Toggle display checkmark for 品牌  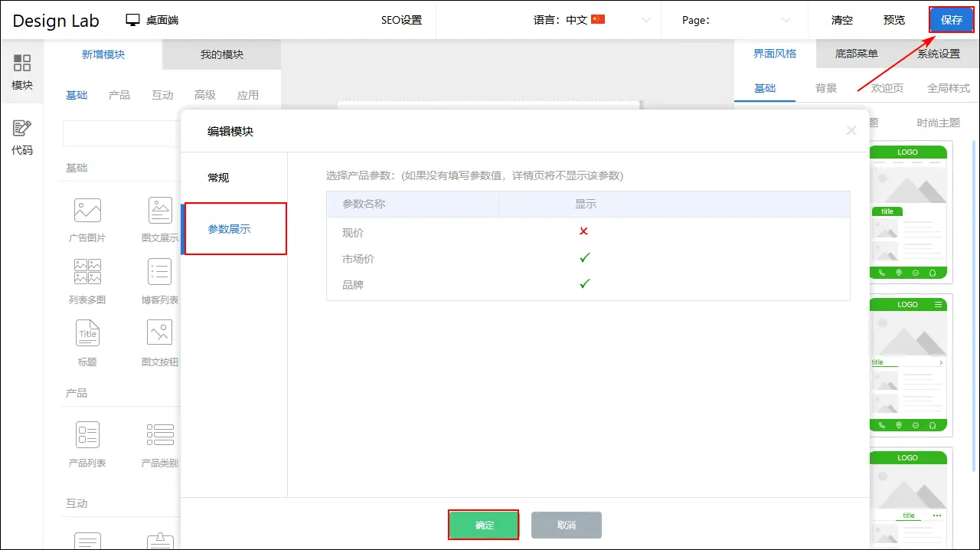tap(585, 284)
